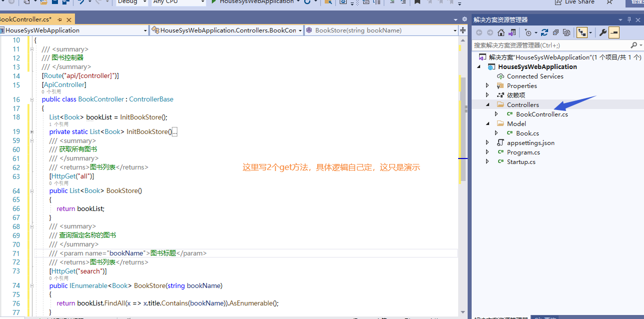
Task: Select Connected Services in the tree
Action: pos(535,76)
